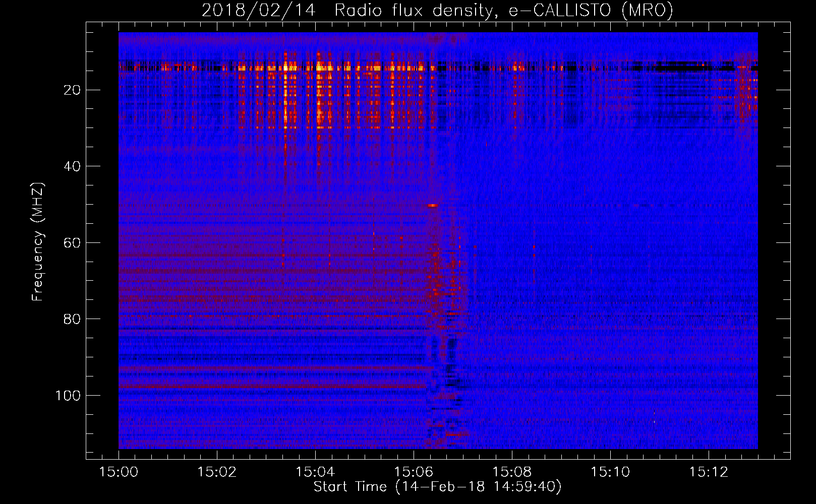816x504 pixels.
Task: Click the 15:02 time tick label
Action: coord(217,472)
